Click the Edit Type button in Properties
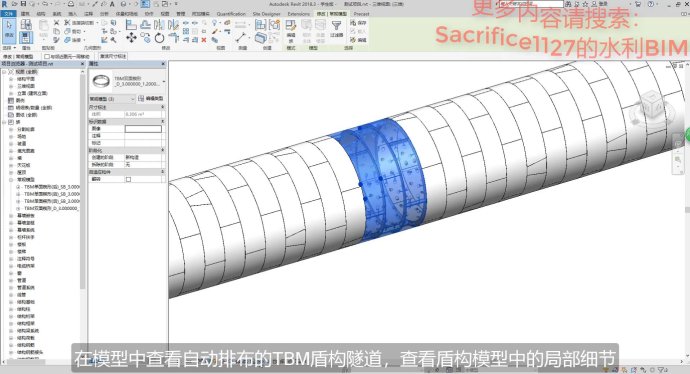 coord(150,99)
